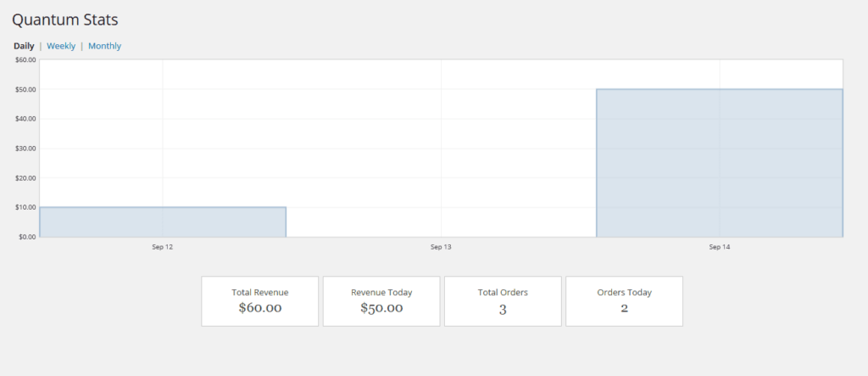Click the $10.00 y-axis label

click(x=26, y=207)
